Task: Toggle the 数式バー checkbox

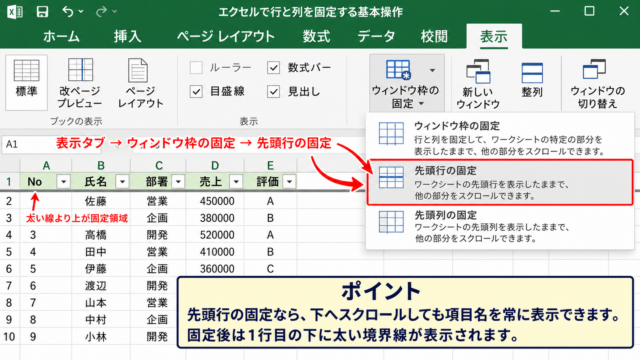Action: coord(273,67)
